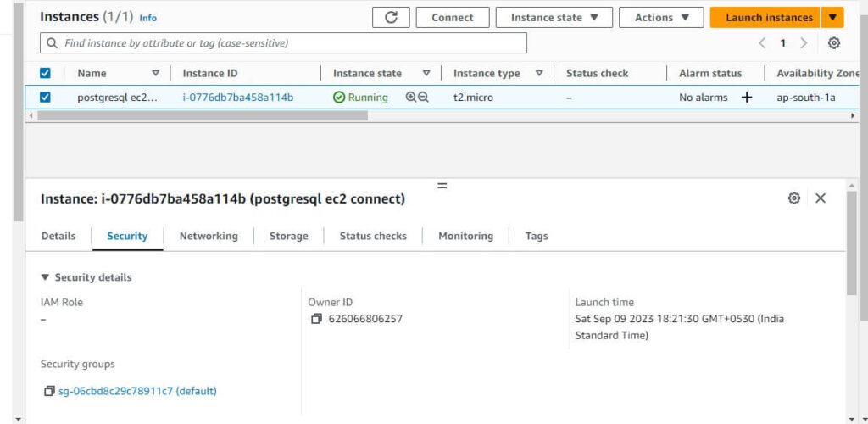
Task: Close the instance details panel
Action: click(x=821, y=198)
